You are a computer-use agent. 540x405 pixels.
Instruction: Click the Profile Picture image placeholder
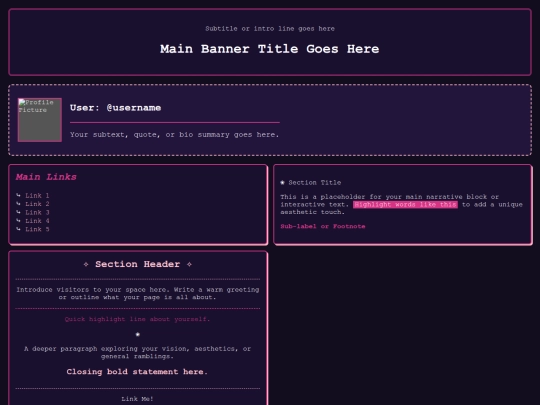click(x=40, y=120)
